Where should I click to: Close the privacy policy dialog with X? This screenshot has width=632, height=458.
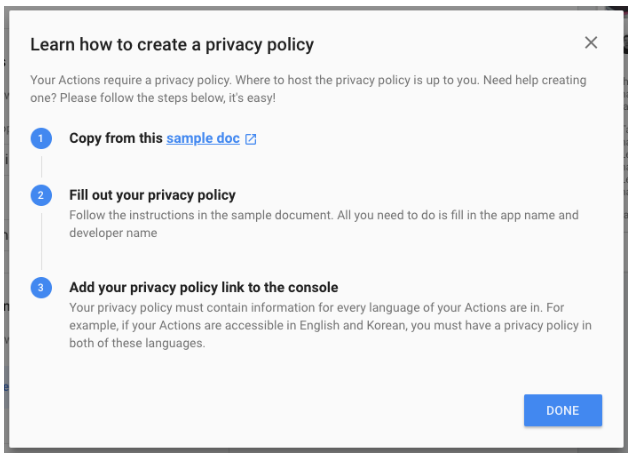pyautogui.click(x=591, y=43)
